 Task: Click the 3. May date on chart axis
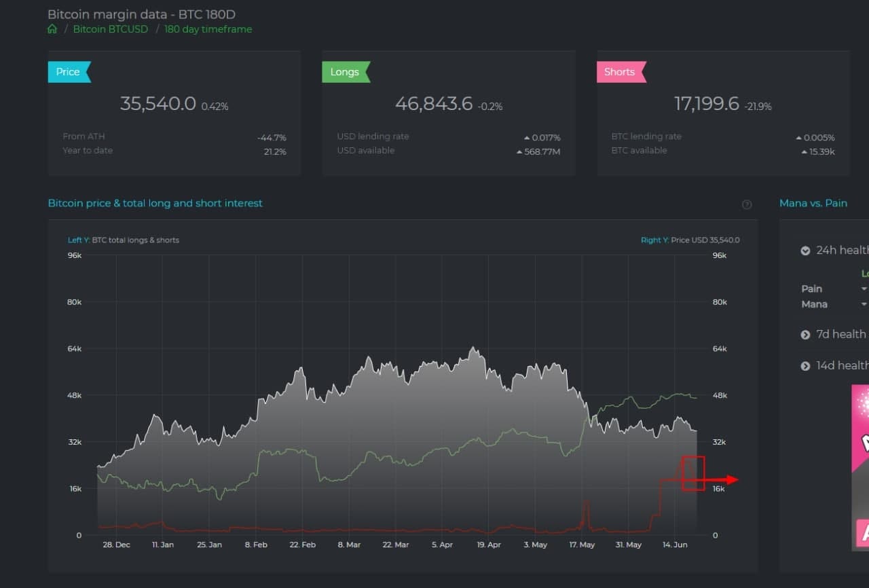[536, 545]
